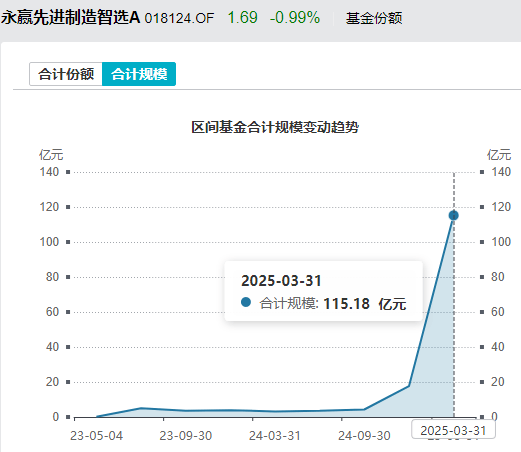This screenshot has width=521, height=452.
Task: Click the -0.99% change percentage
Action: pyautogui.click(x=295, y=18)
